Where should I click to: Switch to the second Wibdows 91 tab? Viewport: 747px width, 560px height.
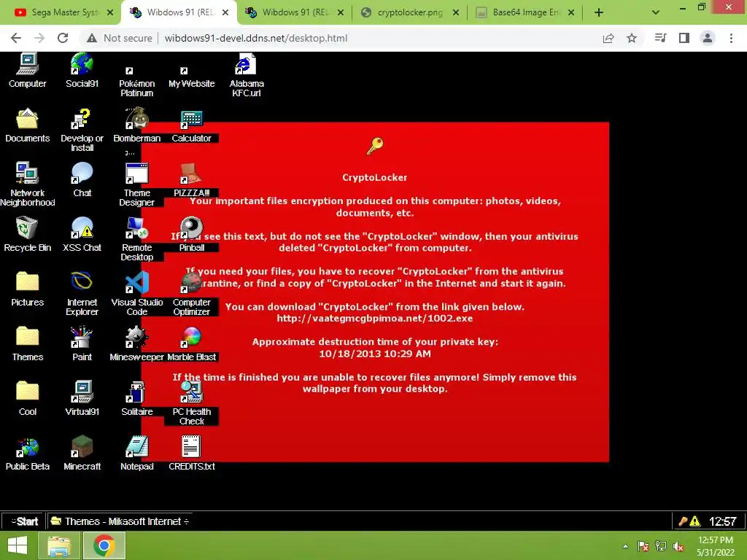pyautogui.click(x=295, y=12)
